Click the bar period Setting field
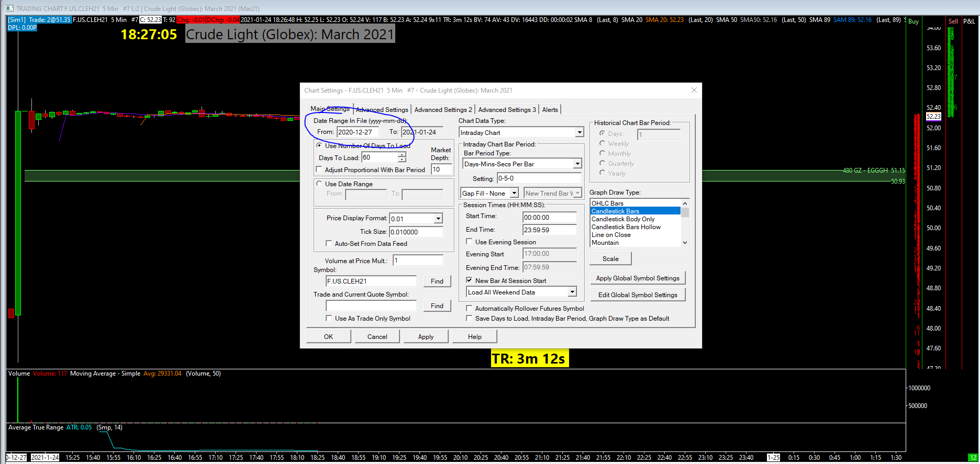Image resolution: width=980 pixels, height=464 pixels. [x=539, y=178]
